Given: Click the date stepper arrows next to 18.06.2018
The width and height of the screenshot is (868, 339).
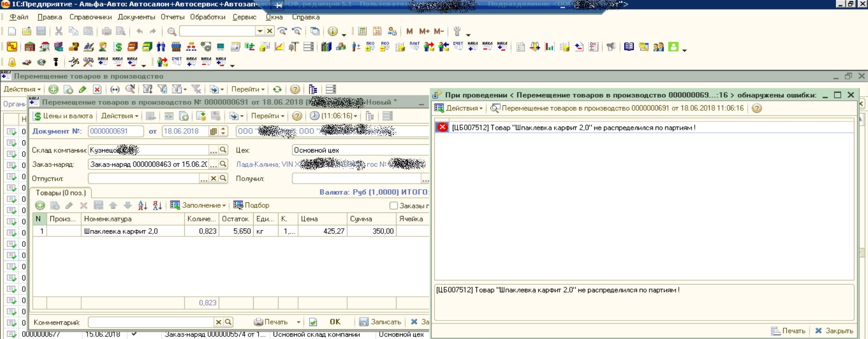Looking at the screenshot, I should pos(223,131).
